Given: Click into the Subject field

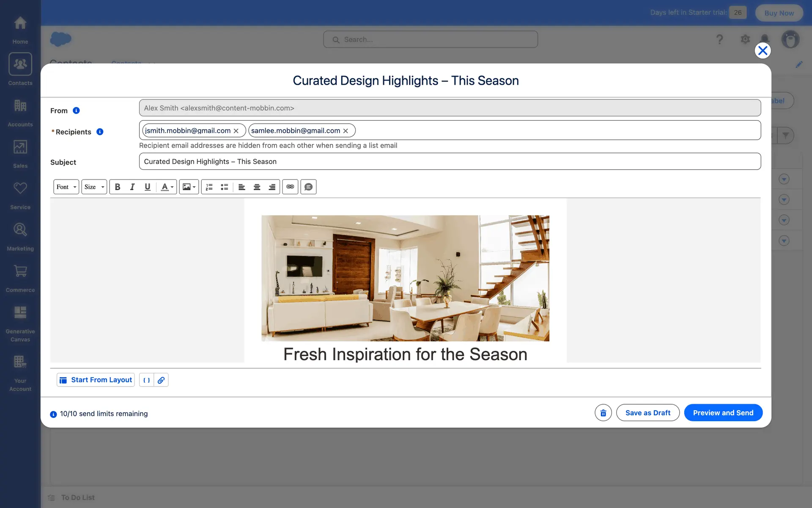Looking at the screenshot, I should [449, 162].
